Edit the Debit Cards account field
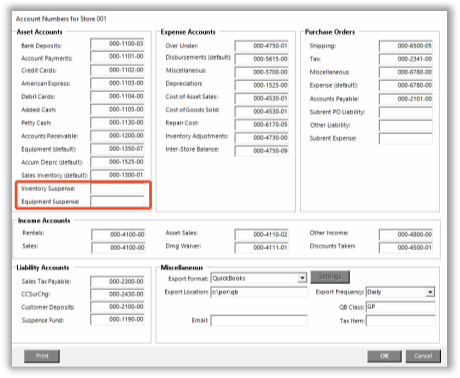 tap(117, 97)
